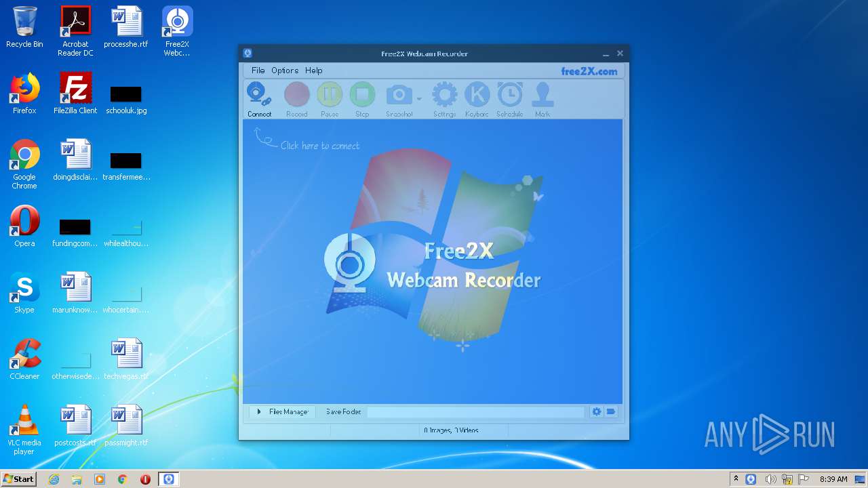Open Opera from the taskbar
This screenshot has height=488, width=868.
145,479
